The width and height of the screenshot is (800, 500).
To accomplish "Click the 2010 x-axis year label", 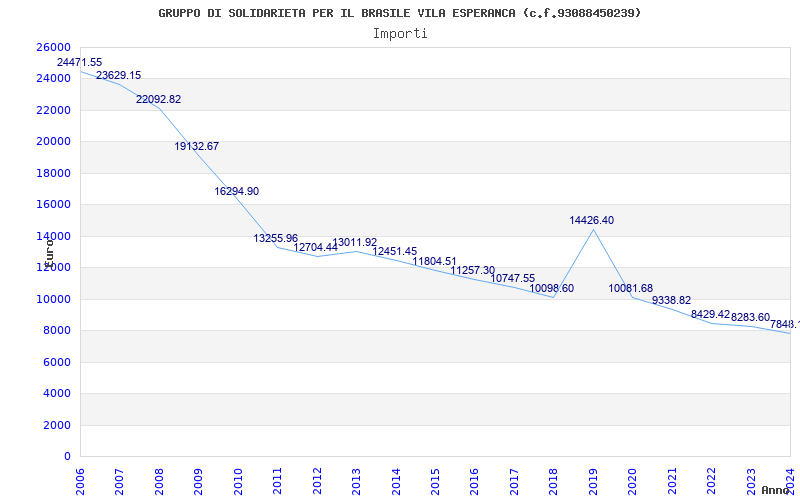I will (238, 481).
